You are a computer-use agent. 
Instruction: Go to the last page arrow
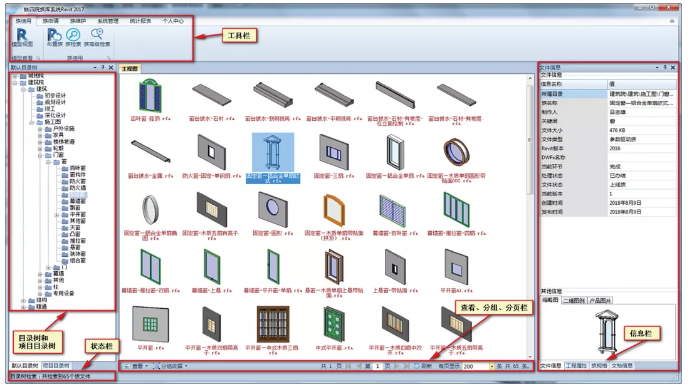pyautogui.click(x=406, y=366)
